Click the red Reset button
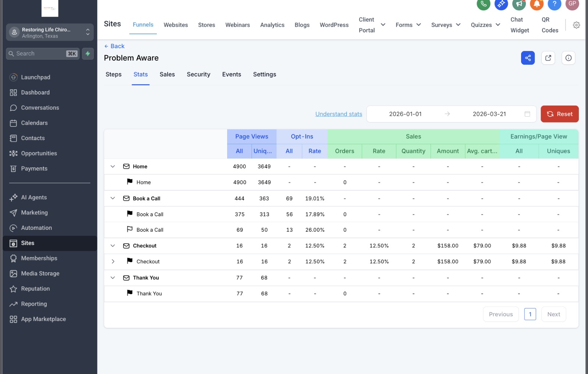 click(559, 114)
